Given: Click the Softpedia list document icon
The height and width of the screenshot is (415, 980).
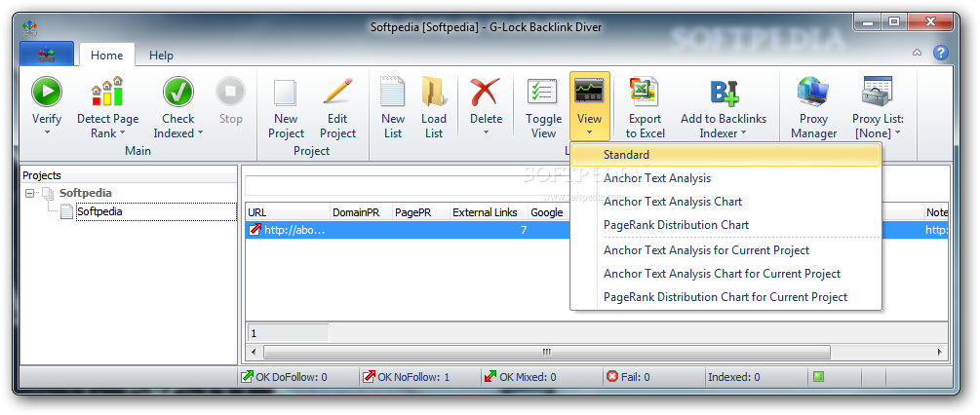Looking at the screenshot, I should tap(67, 211).
